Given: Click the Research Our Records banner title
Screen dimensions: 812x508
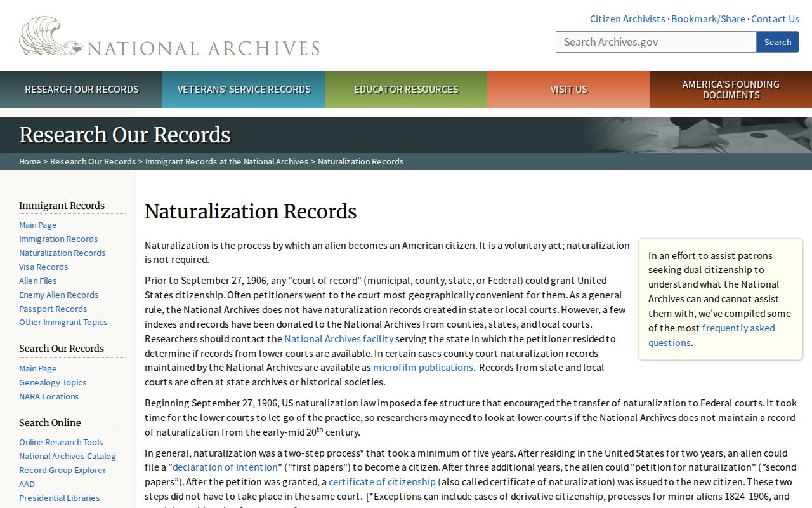Looking at the screenshot, I should [x=125, y=135].
